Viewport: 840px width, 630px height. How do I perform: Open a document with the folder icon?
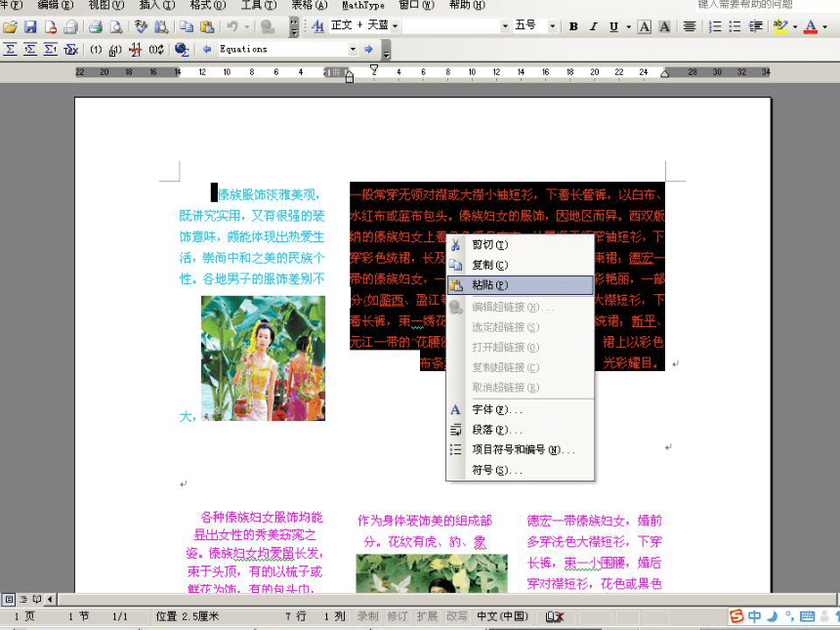click(x=10, y=26)
